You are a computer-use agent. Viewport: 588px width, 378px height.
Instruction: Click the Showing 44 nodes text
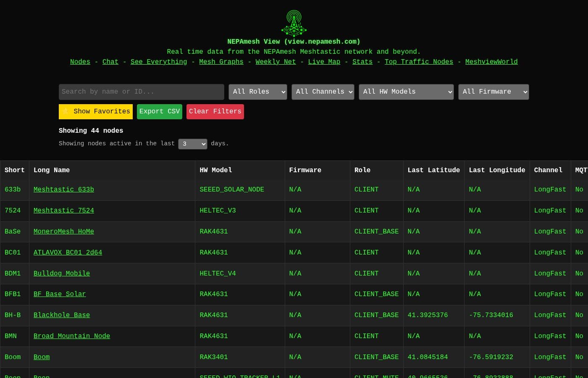pyautogui.click(x=91, y=131)
